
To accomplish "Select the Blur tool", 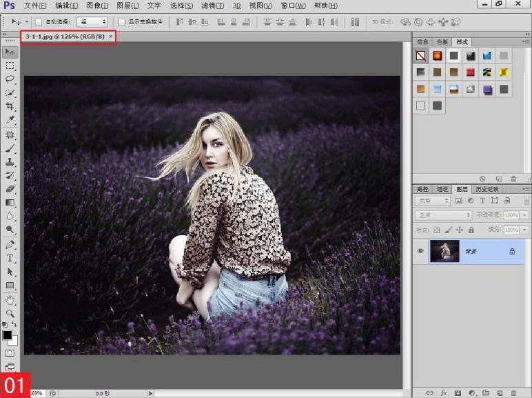I will click(x=10, y=216).
